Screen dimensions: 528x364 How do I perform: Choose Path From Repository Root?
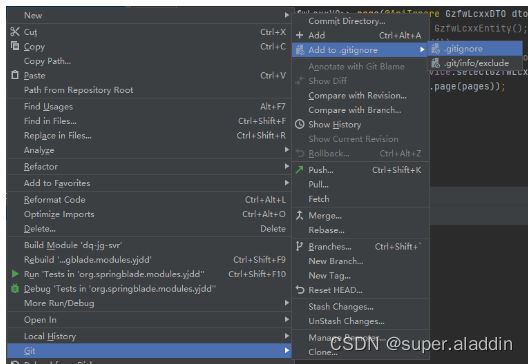78,90
